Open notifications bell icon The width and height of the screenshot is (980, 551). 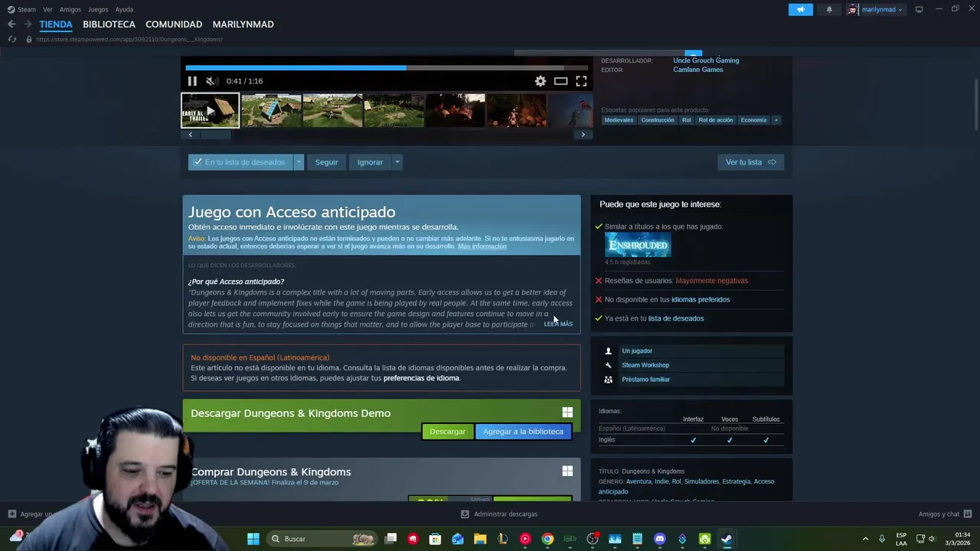(x=829, y=9)
